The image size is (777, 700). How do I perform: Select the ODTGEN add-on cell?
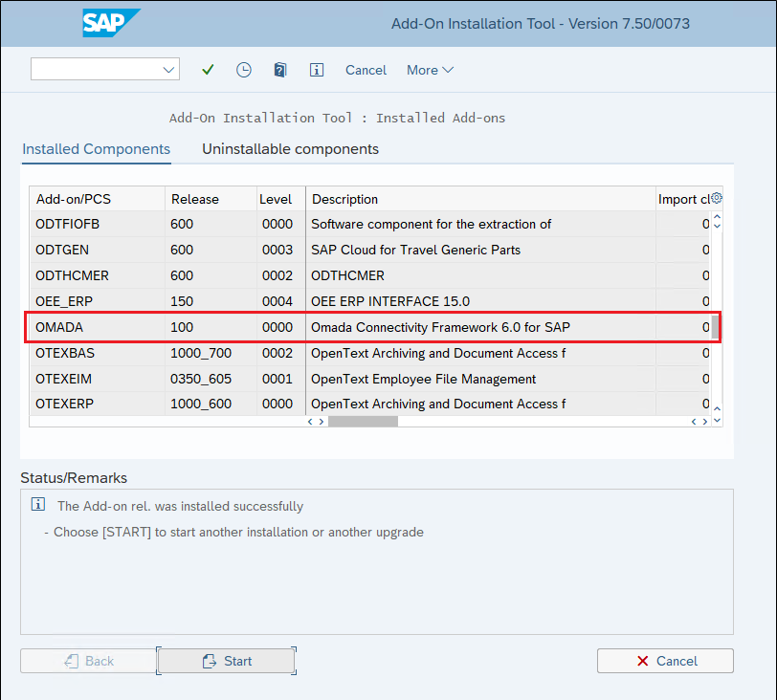coord(98,250)
